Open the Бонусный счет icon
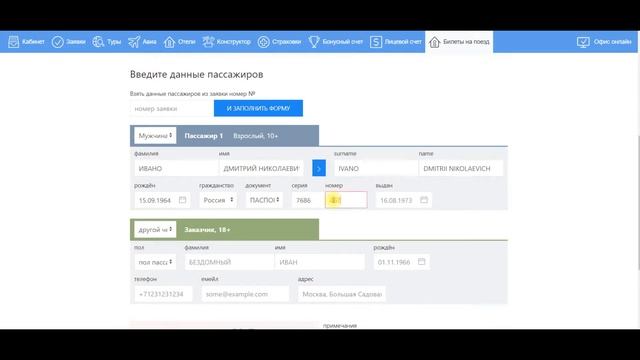The height and width of the screenshot is (360, 640). pyautogui.click(x=314, y=42)
